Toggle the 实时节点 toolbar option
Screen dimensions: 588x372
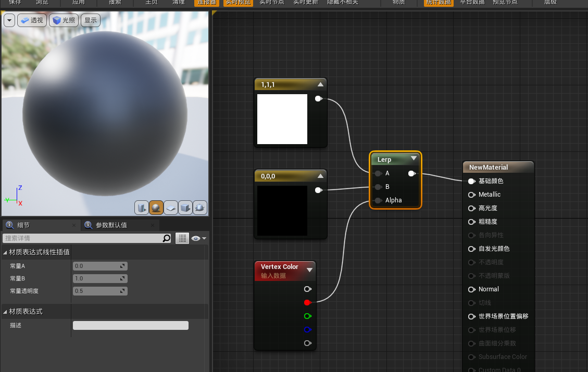tap(271, 3)
